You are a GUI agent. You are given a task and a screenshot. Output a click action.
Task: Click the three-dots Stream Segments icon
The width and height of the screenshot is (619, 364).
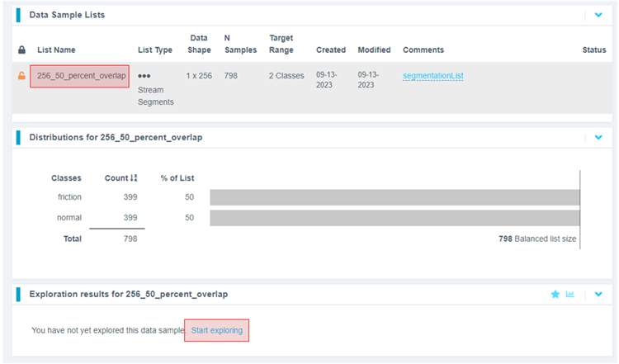pos(144,75)
